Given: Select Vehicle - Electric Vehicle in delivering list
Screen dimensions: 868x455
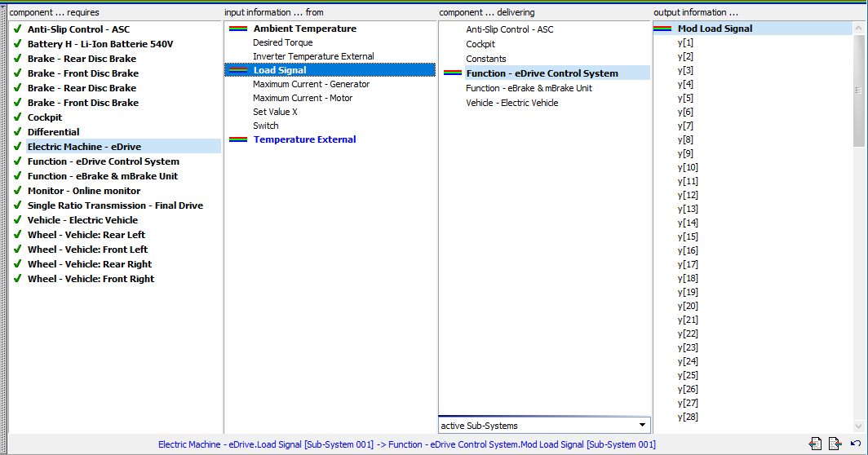Looking at the screenshot, I should point(511,103).
